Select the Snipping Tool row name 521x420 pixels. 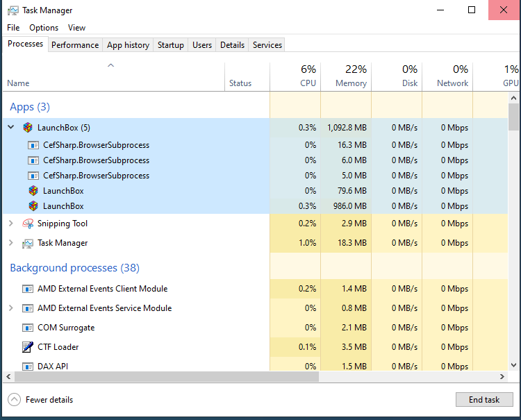coord(63,224)
